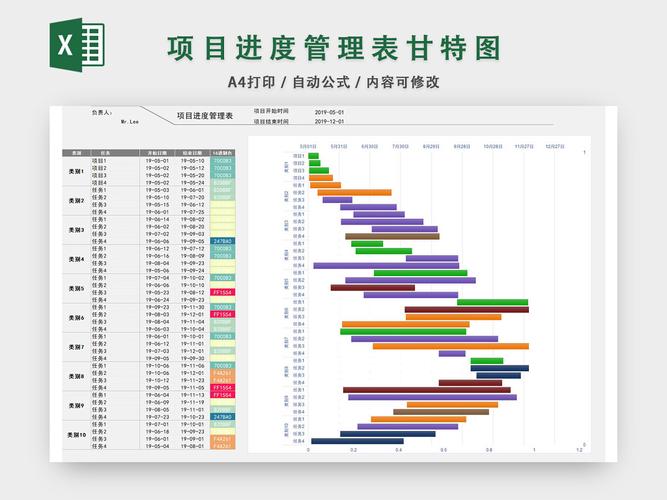Click the green Excel logo icon
The height and width of the screenshot is (500, 667).
coord(77,45)
